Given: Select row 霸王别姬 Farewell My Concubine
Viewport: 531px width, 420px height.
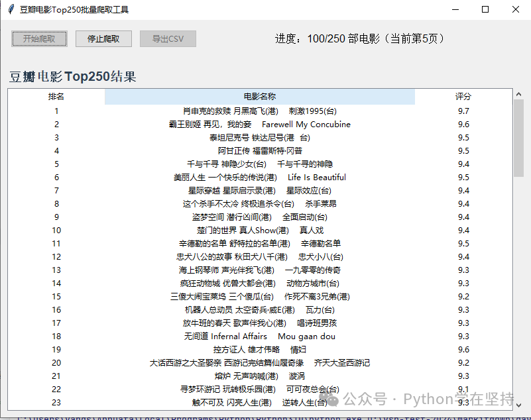Looking at the screenshot, I should point(260,124).
